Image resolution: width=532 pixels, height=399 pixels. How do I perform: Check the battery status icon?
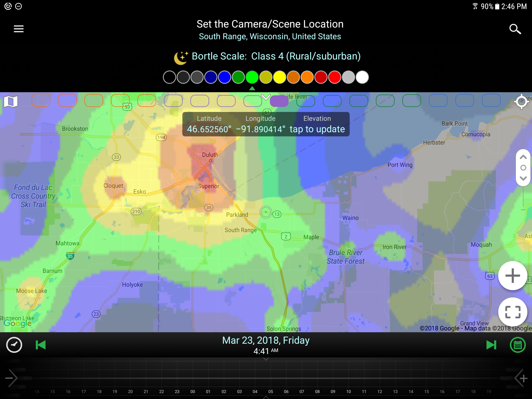click(497, 6)
